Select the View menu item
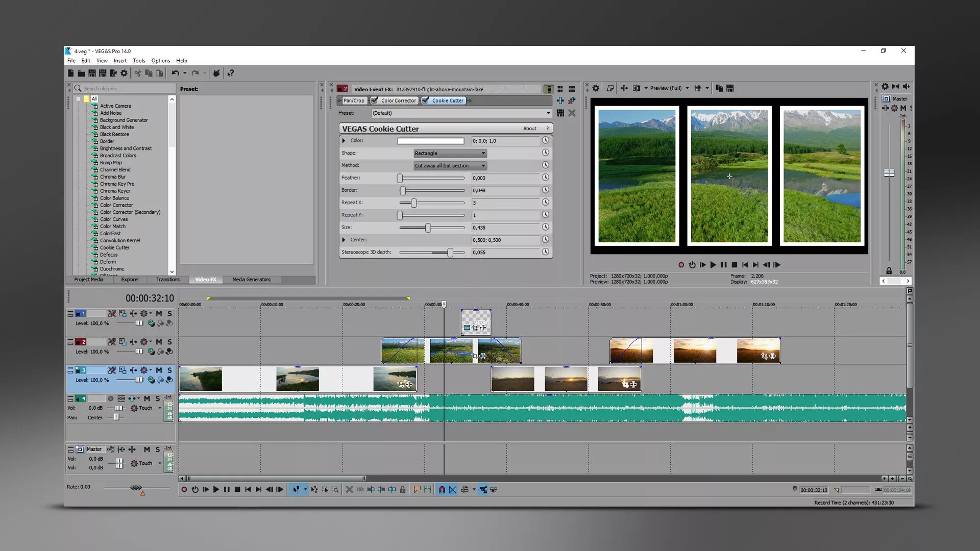Screen dimensions: 980x551 [x=102, y=61]
